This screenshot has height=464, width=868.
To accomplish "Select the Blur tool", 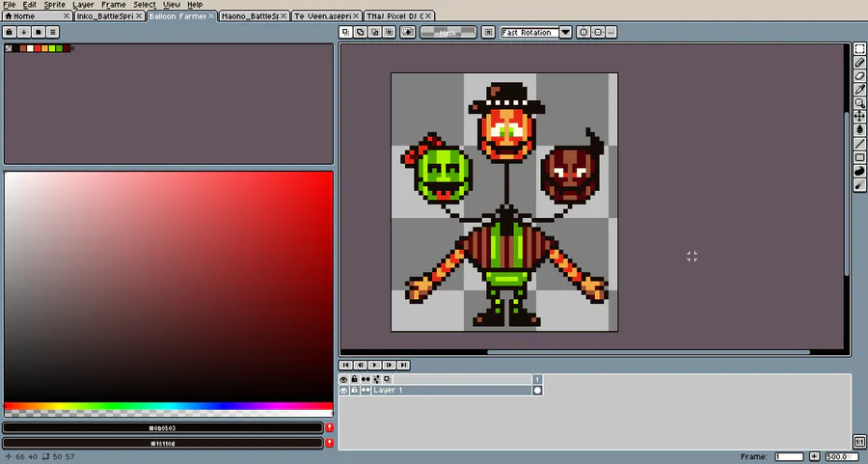I will [859, 185].
